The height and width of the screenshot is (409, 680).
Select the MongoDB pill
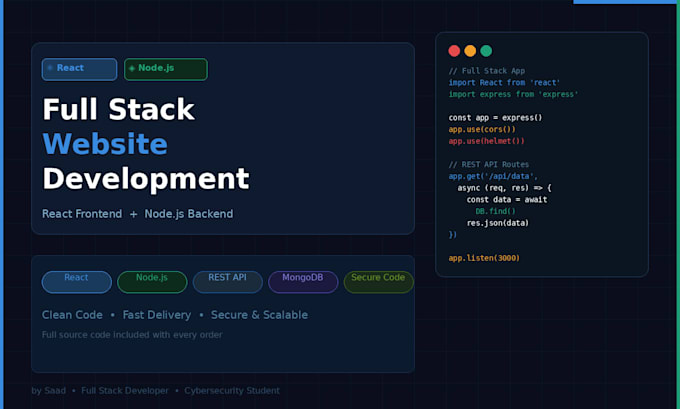click(x=303, y=282)
